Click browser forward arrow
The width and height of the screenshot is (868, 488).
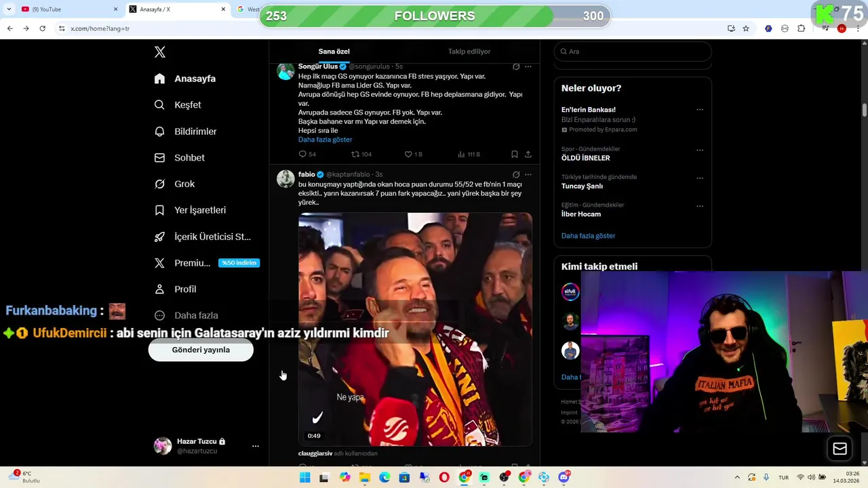(26, 28)
